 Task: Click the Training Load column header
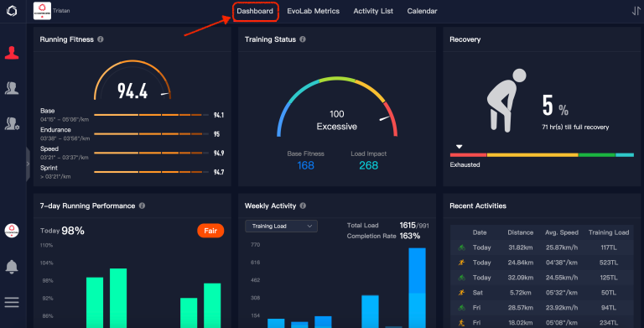point(609,232)
